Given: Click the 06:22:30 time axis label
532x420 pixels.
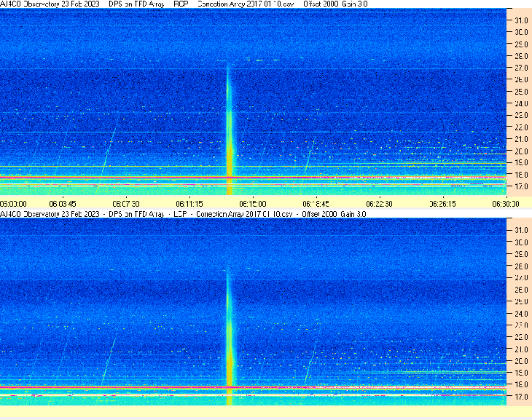Looking at the screenshot, I should coord(379,204).
